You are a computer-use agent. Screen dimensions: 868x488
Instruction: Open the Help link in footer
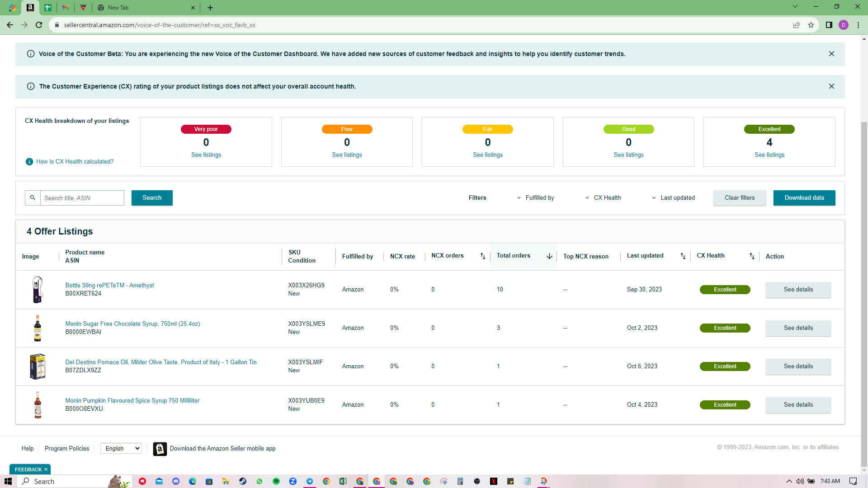[x=28, y=449]
